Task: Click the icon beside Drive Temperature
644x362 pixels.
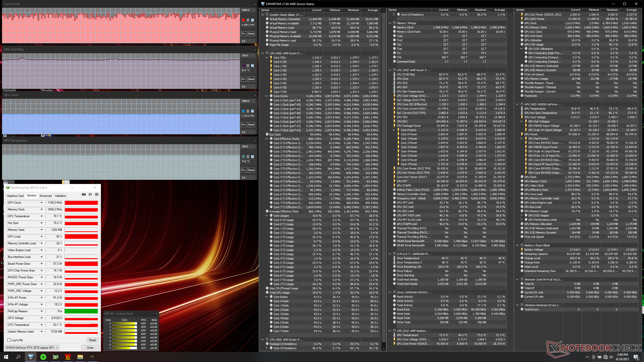Action: point(394,258)
